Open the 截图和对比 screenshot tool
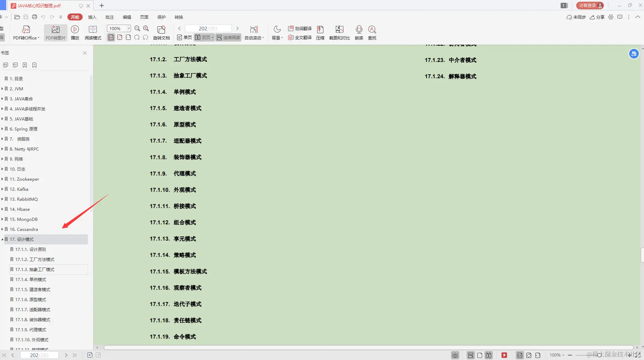Image resolution: width=644 pixels, height=360 pixels. pos(339,32)
